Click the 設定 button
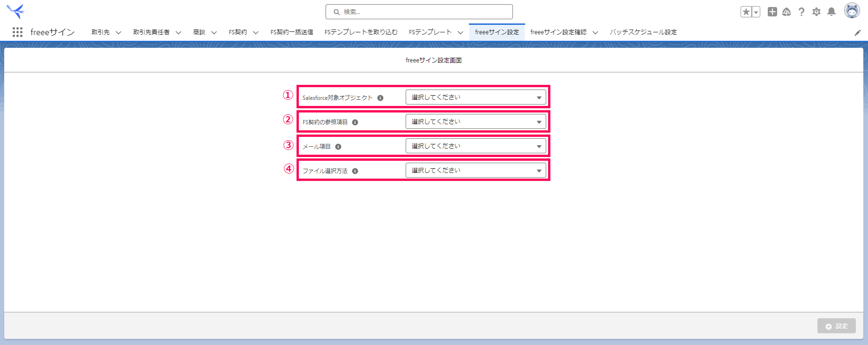The height and width of the screenshot is (345, 868). tap(837, 326)
